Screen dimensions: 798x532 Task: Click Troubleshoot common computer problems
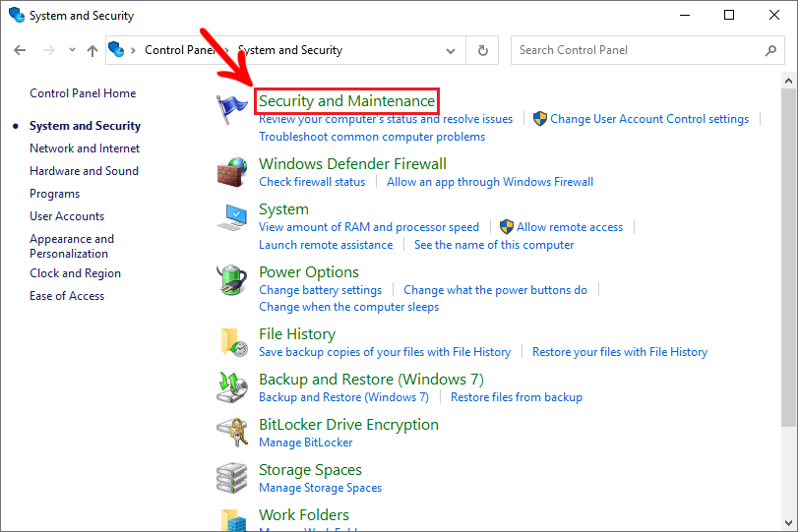pos(372,137)
